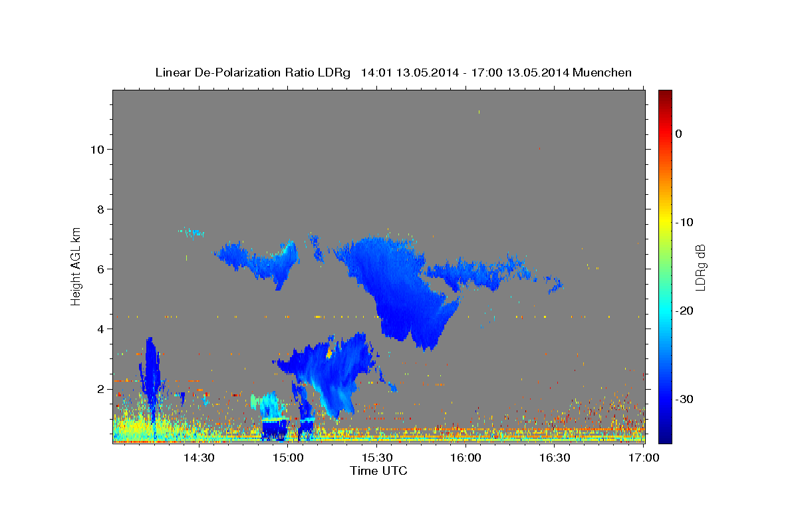Click the colorbar value 0 label
Viewport: 798px width, 532px height.
678,134
